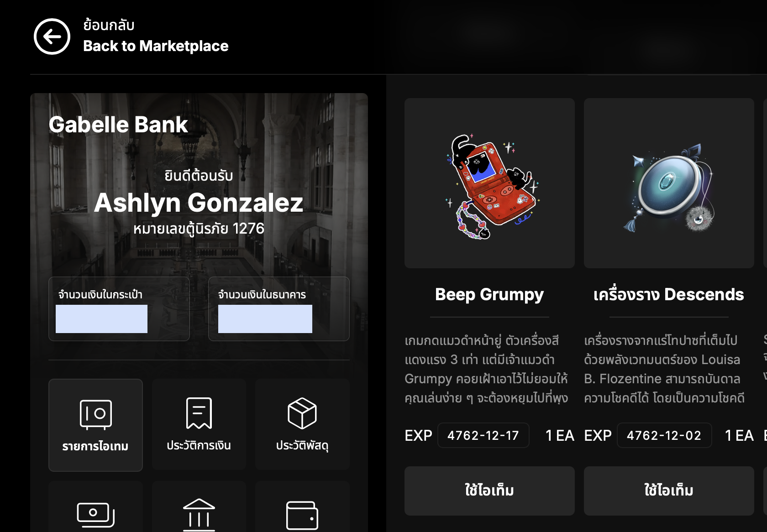Click the wallet icon tile

(x=302, y=507)
